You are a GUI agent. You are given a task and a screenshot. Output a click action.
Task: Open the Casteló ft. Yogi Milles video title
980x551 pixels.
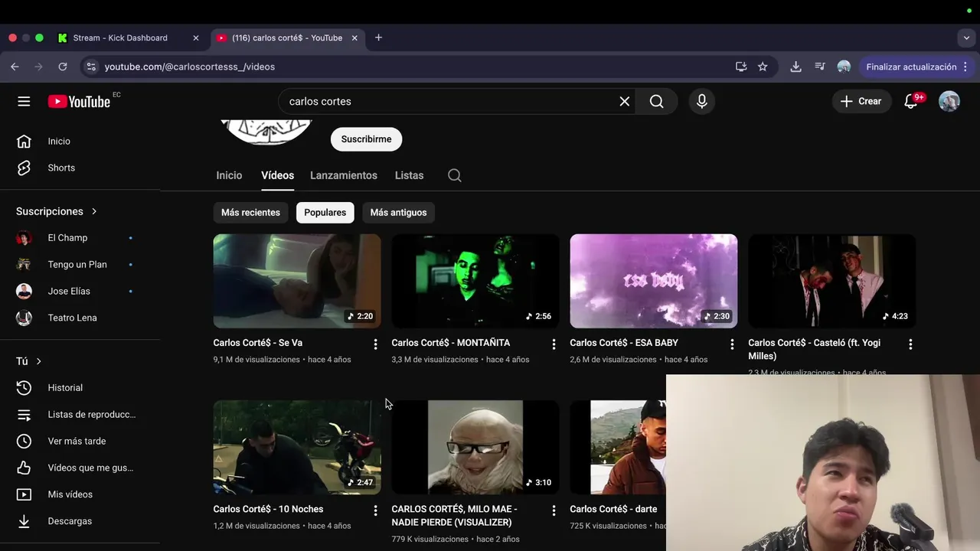(815, 349)
